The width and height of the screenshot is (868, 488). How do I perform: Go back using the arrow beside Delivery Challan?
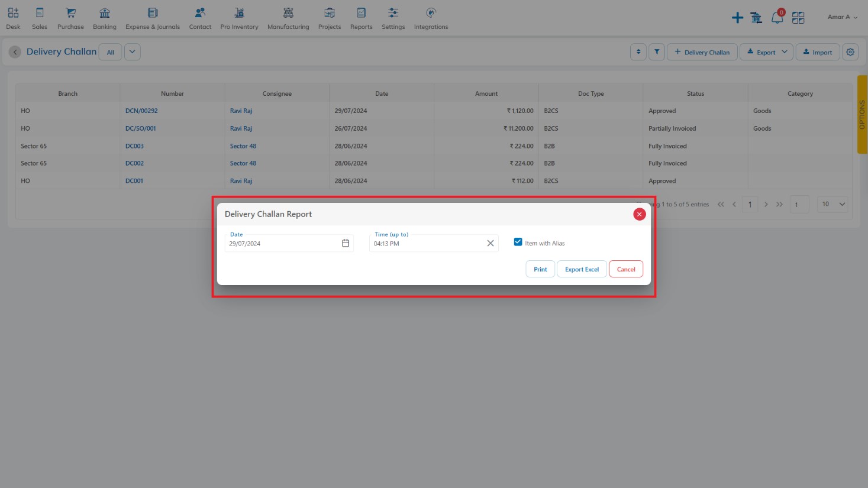click(x=15, y=52)
